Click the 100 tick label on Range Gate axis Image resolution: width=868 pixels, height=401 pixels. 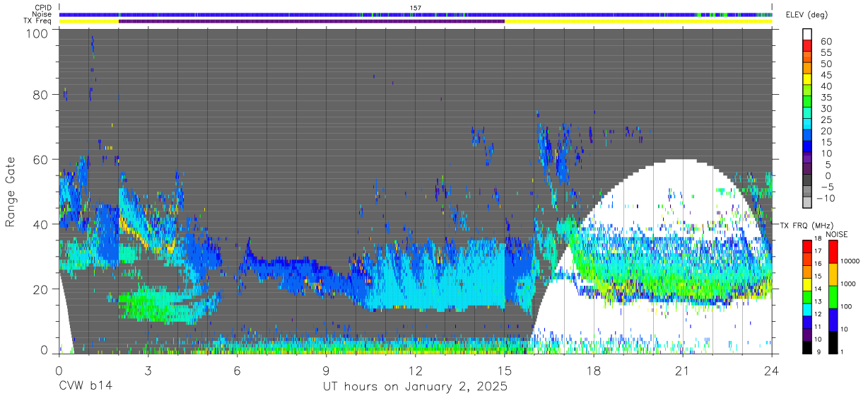(38, 33)
